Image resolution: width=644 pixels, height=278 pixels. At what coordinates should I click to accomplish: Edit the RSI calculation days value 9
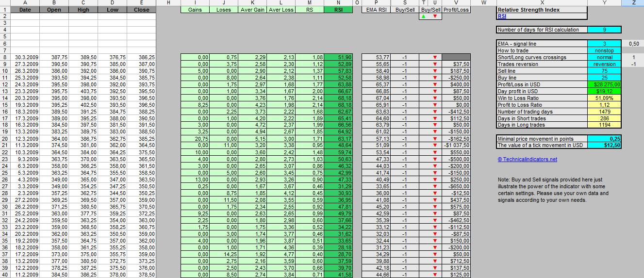coord(604,30)
